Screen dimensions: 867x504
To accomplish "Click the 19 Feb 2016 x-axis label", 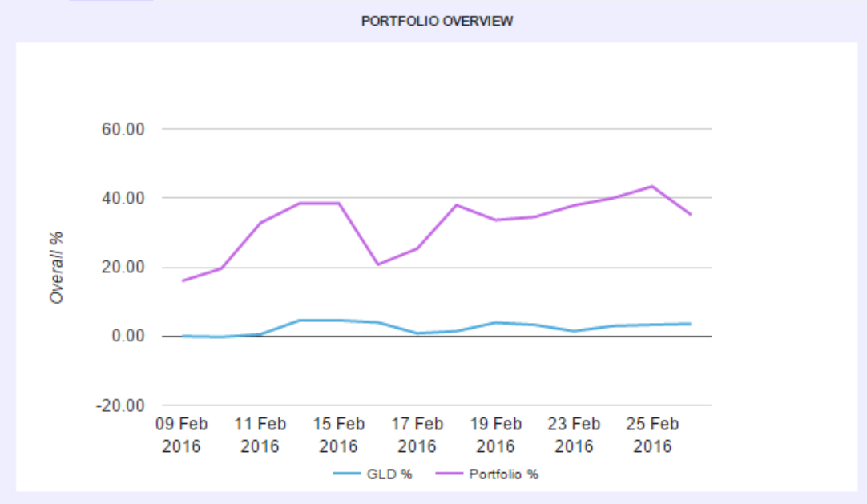I will 495,435.
